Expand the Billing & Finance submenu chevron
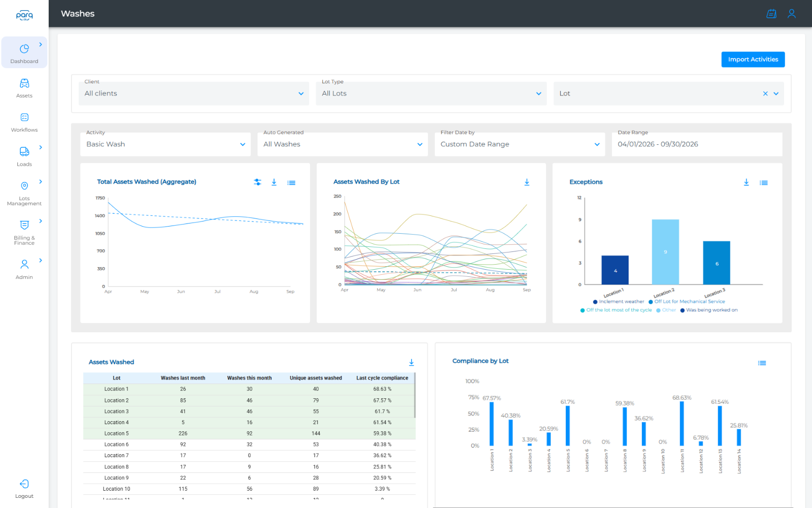This screenshot has width=812, height=508. pos(41,221)
